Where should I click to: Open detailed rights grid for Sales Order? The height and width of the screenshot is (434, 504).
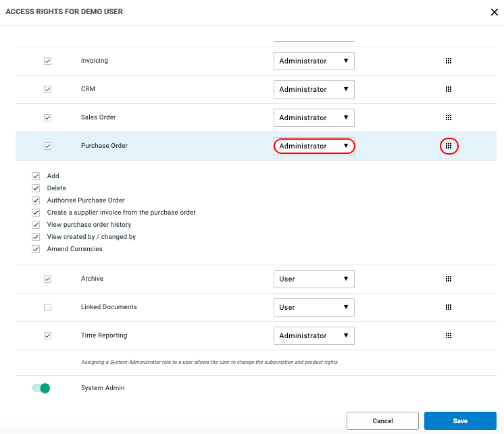(x=449, y=117)
